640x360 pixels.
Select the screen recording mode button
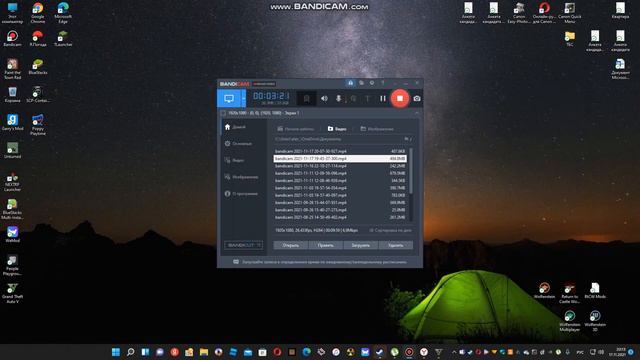coord(229,98)
